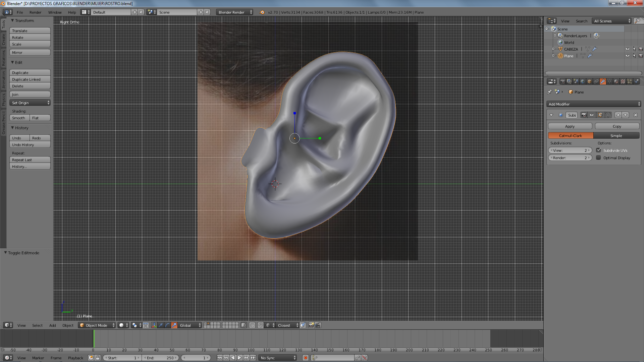
Task: Click the Smooth shading button
Action: [19, 118]
